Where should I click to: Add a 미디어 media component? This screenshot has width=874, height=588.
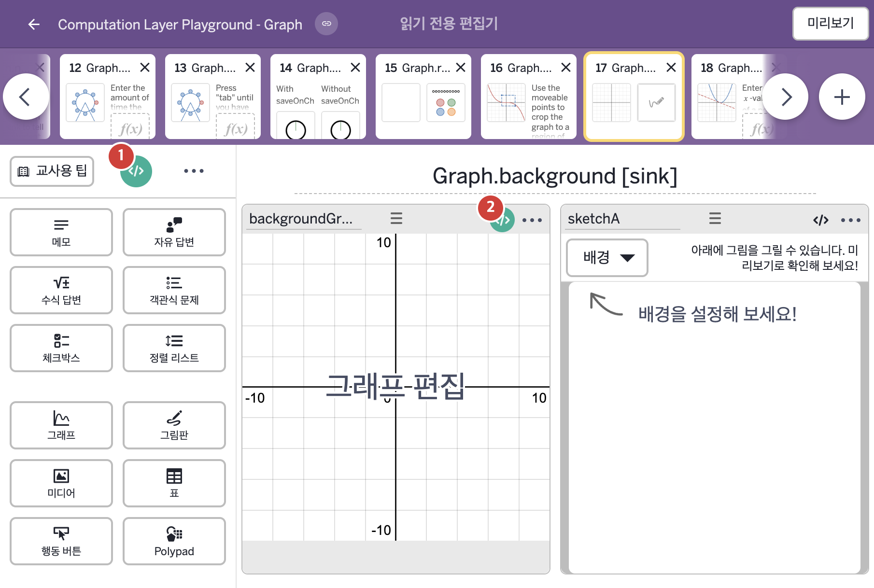tap(61, 483)
